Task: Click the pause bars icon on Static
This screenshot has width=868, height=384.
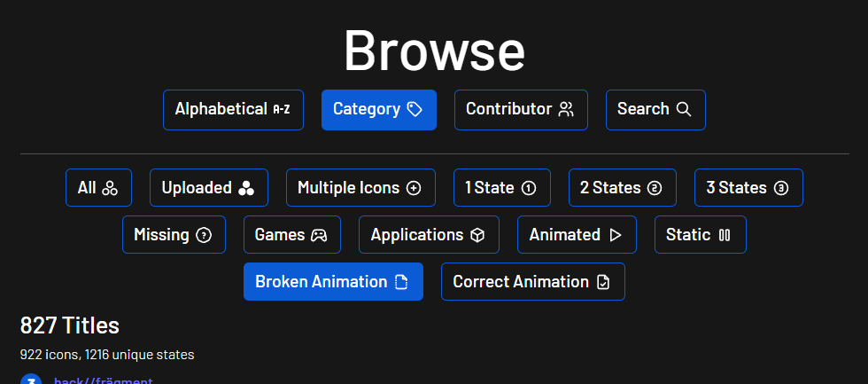Action: tap(725, 235)
